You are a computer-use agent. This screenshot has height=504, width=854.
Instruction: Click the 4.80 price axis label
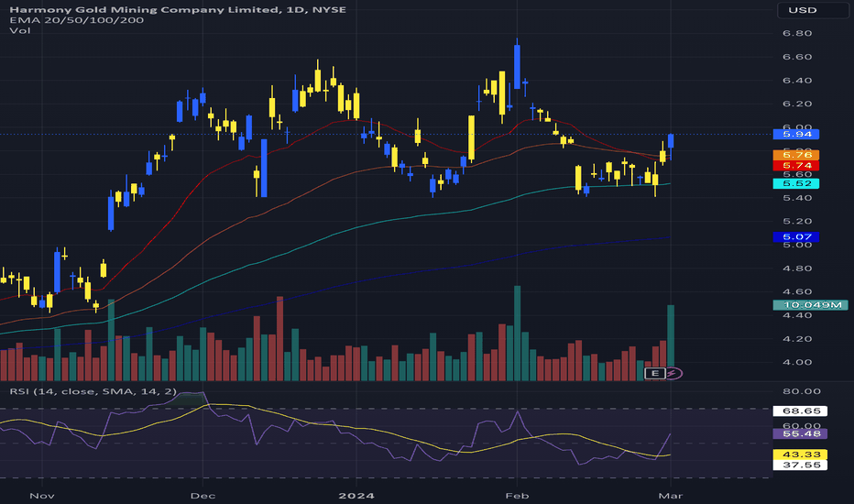(x=797, y=268)
